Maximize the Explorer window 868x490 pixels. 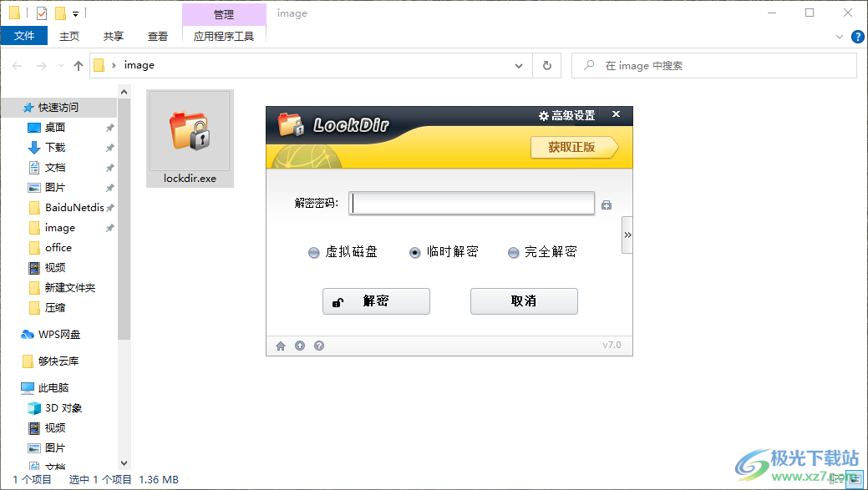810,13
